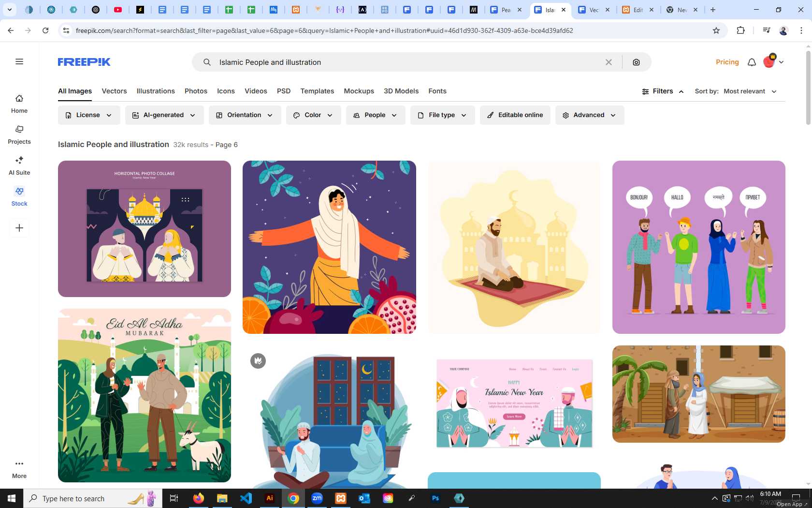Image resolution: width=812 pixels, height=508 pixels.
Task: Click the plus icon in sidebar
Action: (19, 228)
